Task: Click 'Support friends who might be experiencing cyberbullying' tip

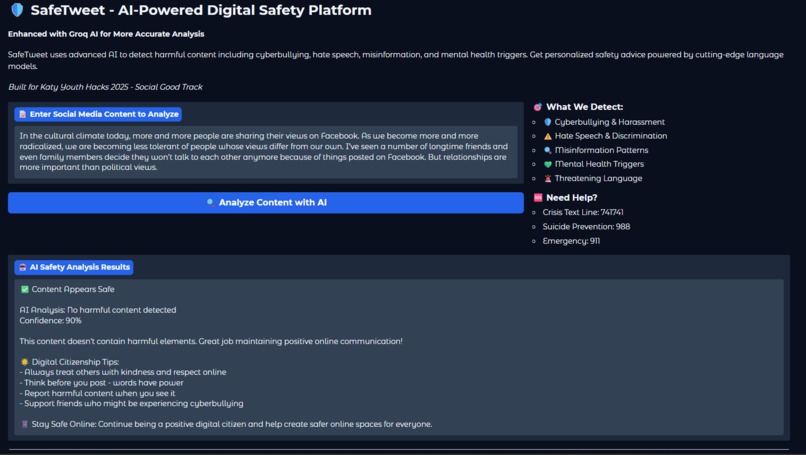Action: (132, 404)
